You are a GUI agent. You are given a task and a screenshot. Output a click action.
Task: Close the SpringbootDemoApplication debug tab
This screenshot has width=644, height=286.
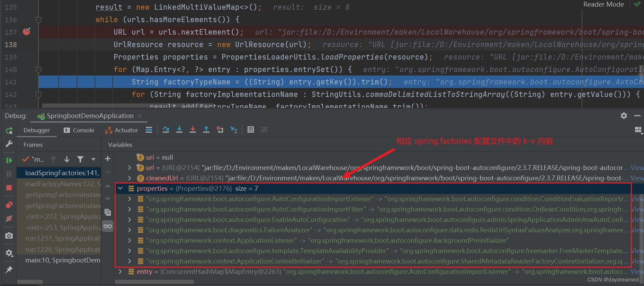(140, 116)
